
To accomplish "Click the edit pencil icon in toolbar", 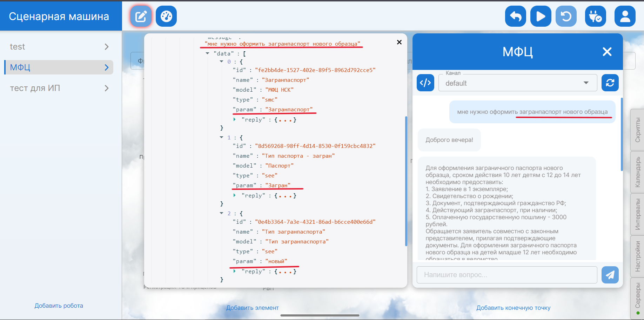I will point(141,16).
